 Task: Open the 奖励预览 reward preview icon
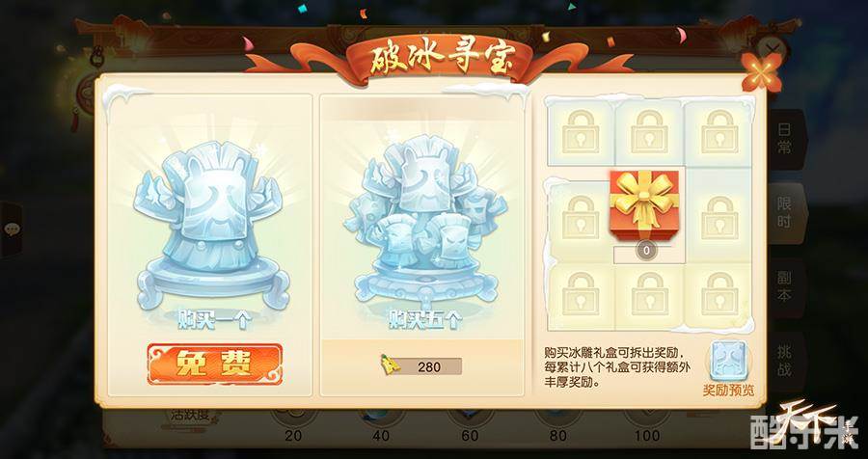point(728,368)
